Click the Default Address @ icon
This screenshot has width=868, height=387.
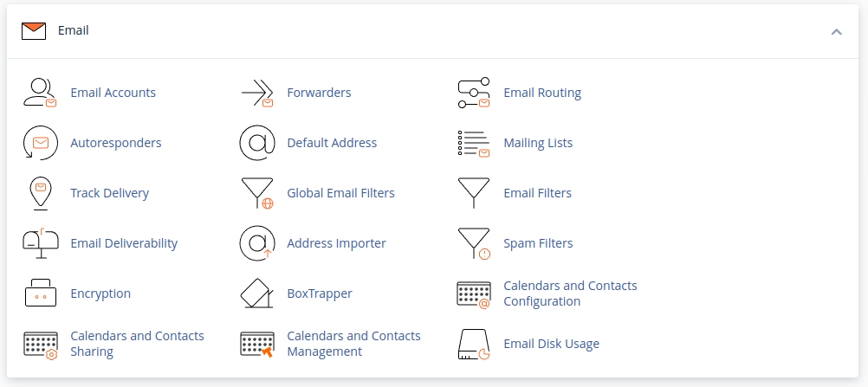[x=256, y=143]
